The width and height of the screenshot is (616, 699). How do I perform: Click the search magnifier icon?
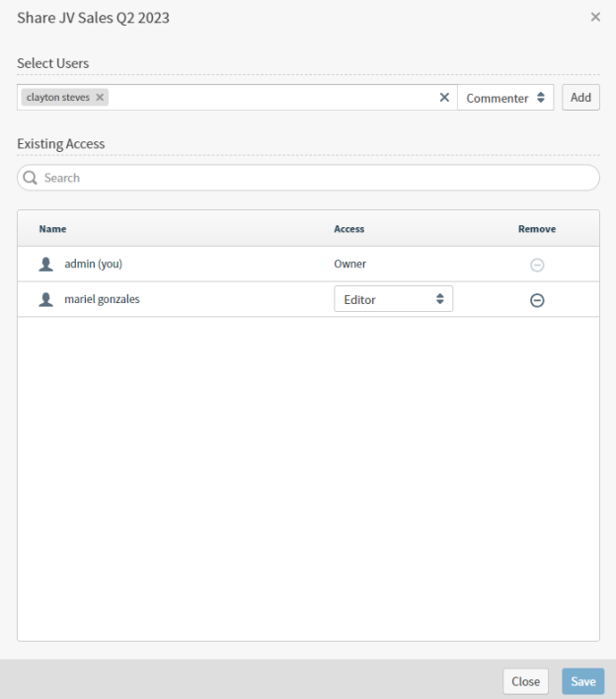30,178
